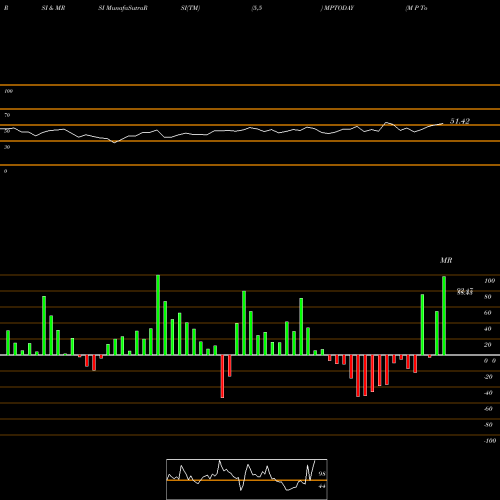Click the MR axis label -60
Image resolution: width=500 pixels, height=500 pixels.
pos(488,409)
